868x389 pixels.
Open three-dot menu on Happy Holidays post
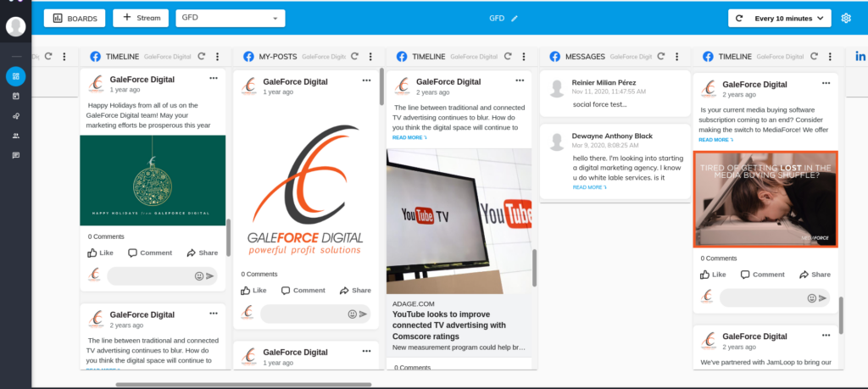click(214, 79)
